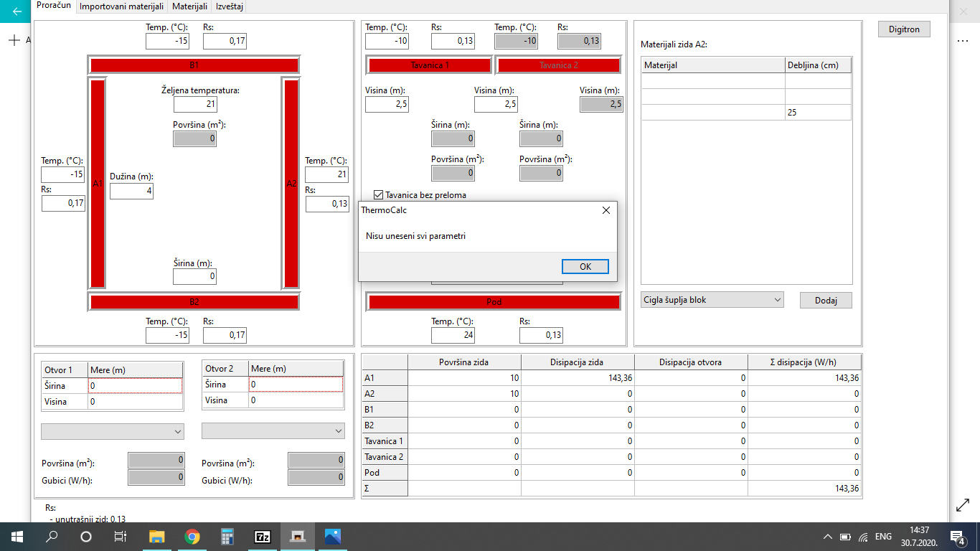
Task: Launch Google Chrome from the taskbar
Action: (192, 537)
